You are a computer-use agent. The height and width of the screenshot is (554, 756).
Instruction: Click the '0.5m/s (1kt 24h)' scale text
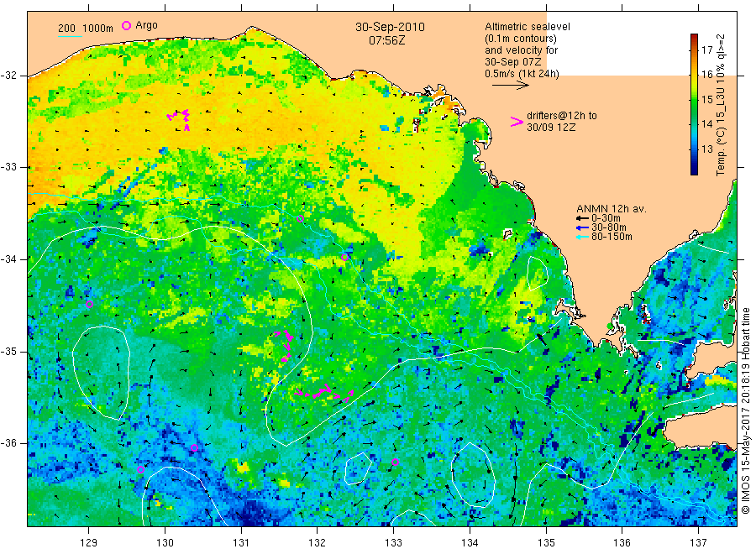coord(522,74)
